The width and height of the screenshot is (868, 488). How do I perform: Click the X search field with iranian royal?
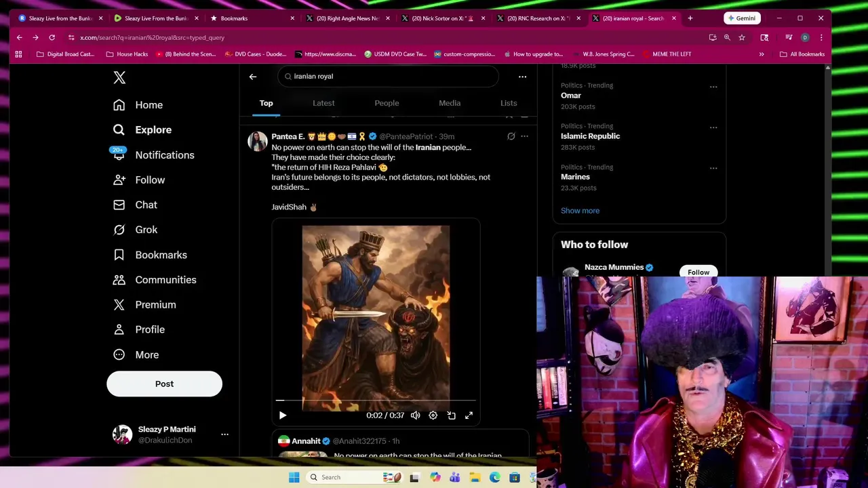388,77
